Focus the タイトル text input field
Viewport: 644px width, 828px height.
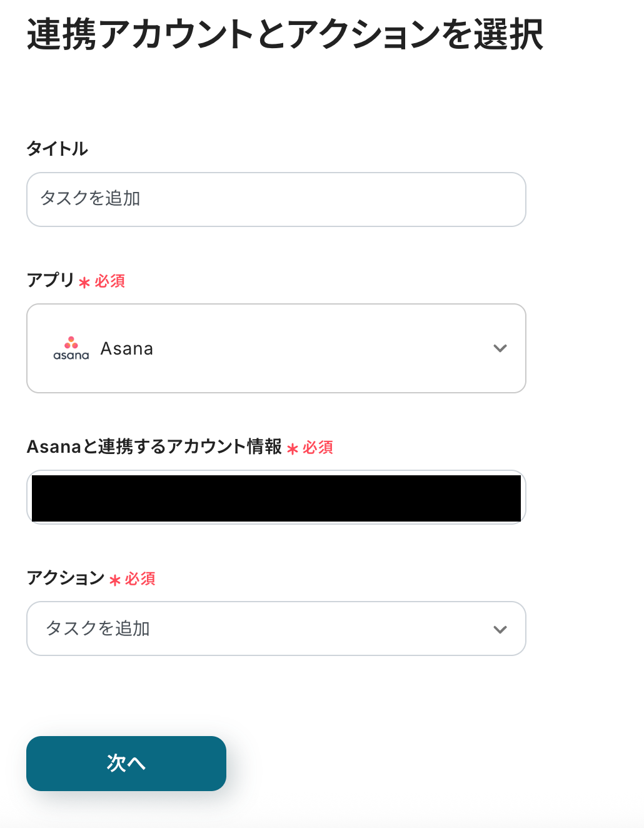coord(276,199)
